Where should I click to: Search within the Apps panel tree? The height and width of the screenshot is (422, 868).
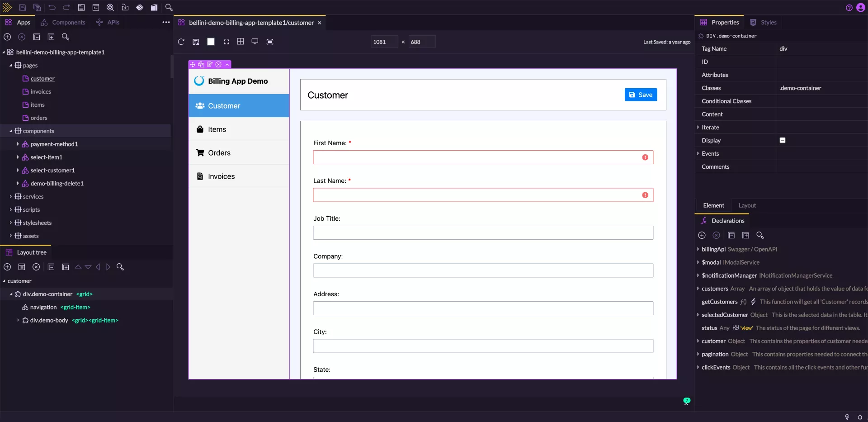(x=66, y=37)
